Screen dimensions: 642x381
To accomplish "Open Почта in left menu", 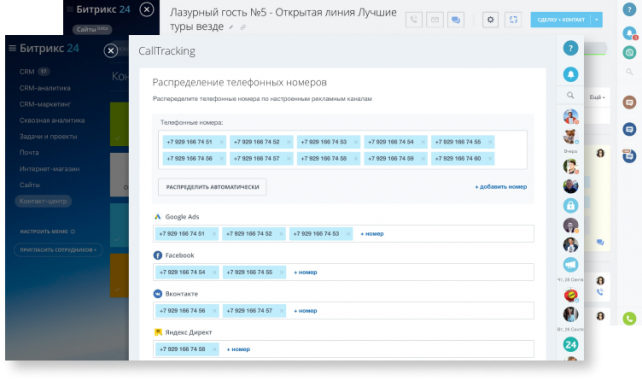I will (x=29, y=152).
